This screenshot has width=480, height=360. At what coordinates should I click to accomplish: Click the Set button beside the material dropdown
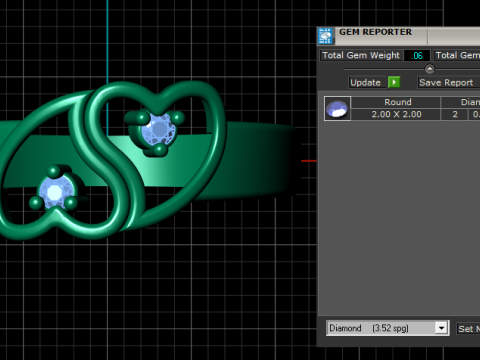(x=468, y=329)
